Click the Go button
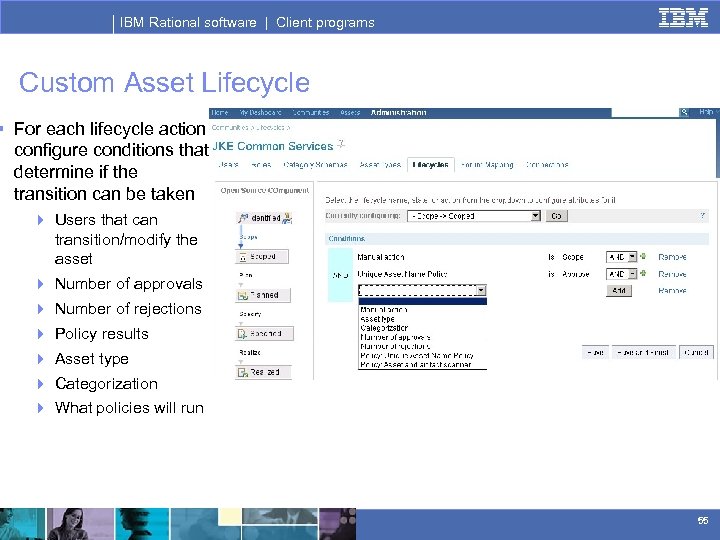The height and width of the screenshot is (540, 720). point(557,216)
